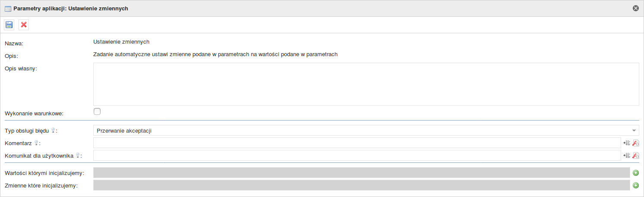Image resolution: width=644 pixels, height=197 pixels.
Task: Open the Typ obsługi błędu dropdown arrow
Action: pos(634,130)
